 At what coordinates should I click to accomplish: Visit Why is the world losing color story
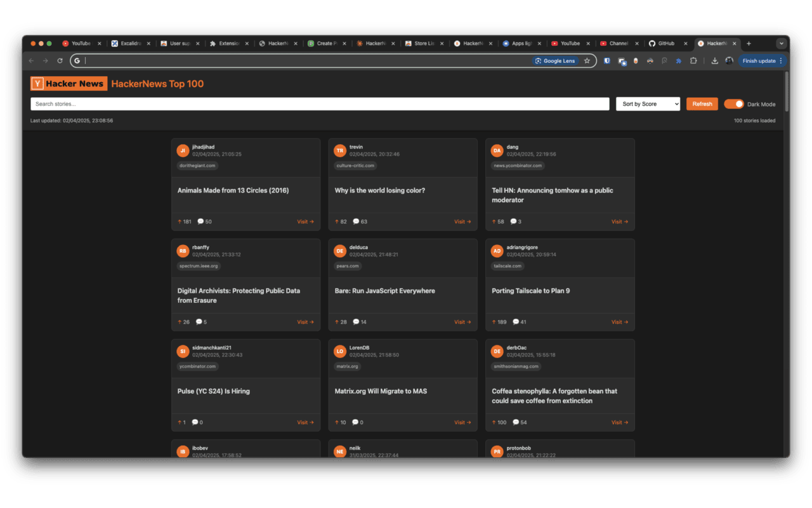tap(462, 222)
